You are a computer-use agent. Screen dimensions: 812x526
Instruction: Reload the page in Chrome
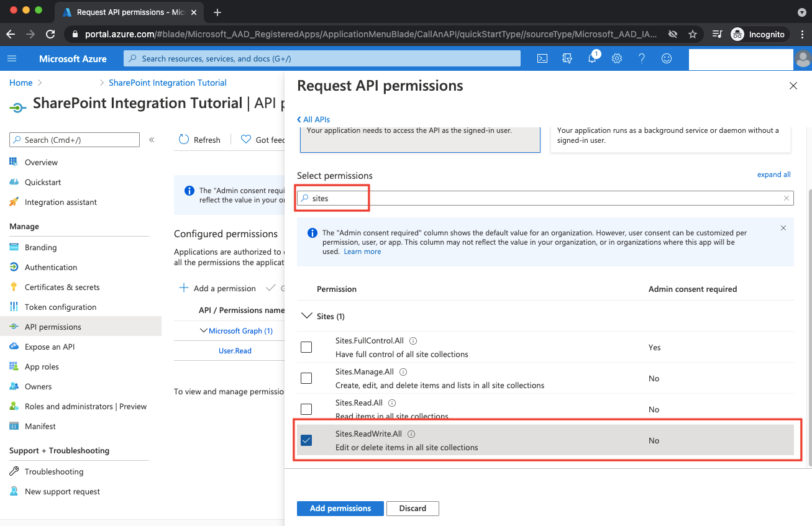click(50, 34)
